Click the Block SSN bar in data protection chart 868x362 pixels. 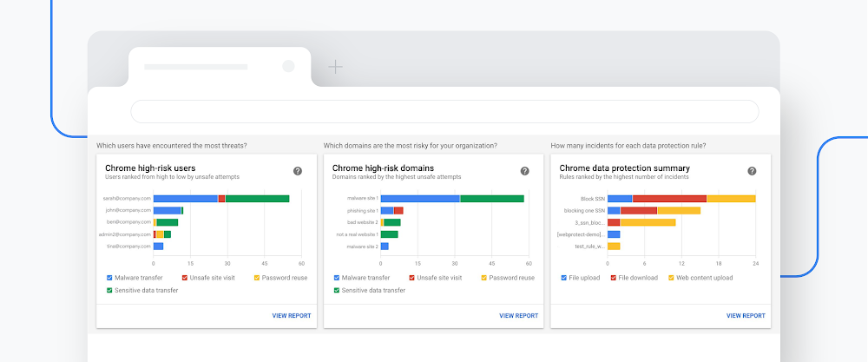click(x=681, y=198)
